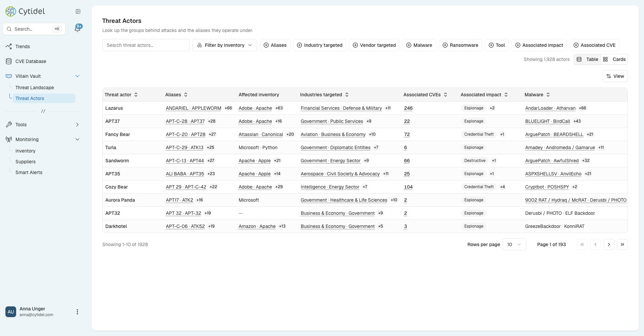Open Sandworm Government · Energy Sector link
Viewport: 644px width, 336px height.
[330, 161]
